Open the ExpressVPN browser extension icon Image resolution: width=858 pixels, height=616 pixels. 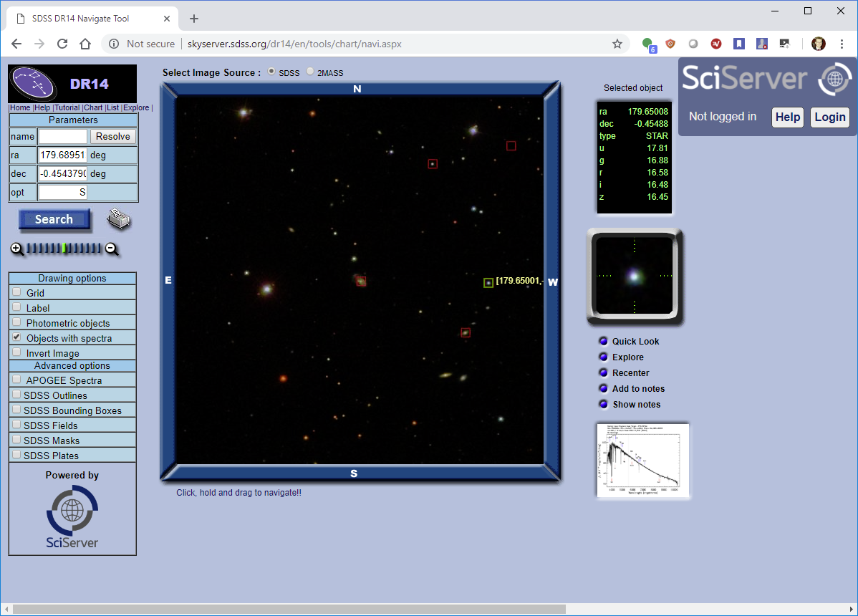click(716, 44)
